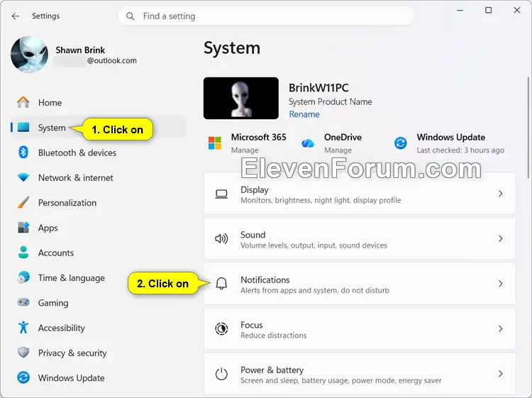Click the Microsoft 365 logo icon
532x398 pixels.
[215, 143]
